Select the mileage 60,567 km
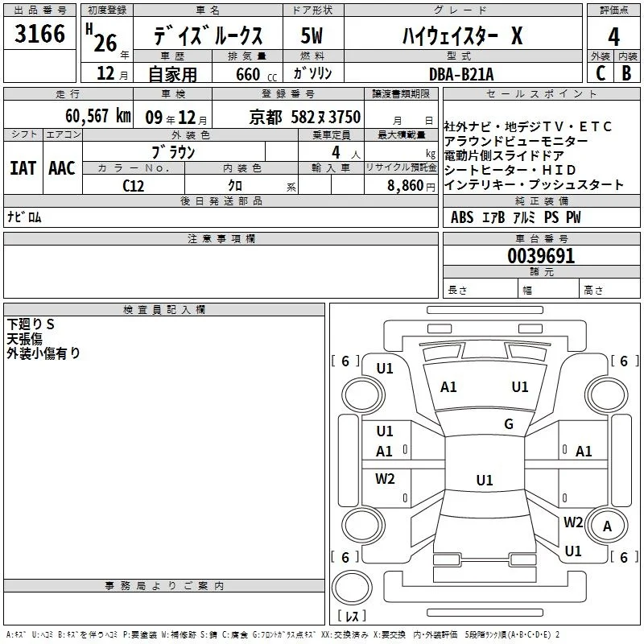The height and width of the screenshot is (644, 644). point(98,116)
